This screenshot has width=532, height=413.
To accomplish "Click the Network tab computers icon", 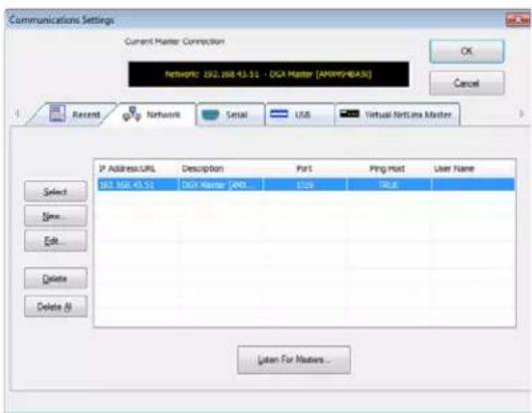I will (132, 114).
